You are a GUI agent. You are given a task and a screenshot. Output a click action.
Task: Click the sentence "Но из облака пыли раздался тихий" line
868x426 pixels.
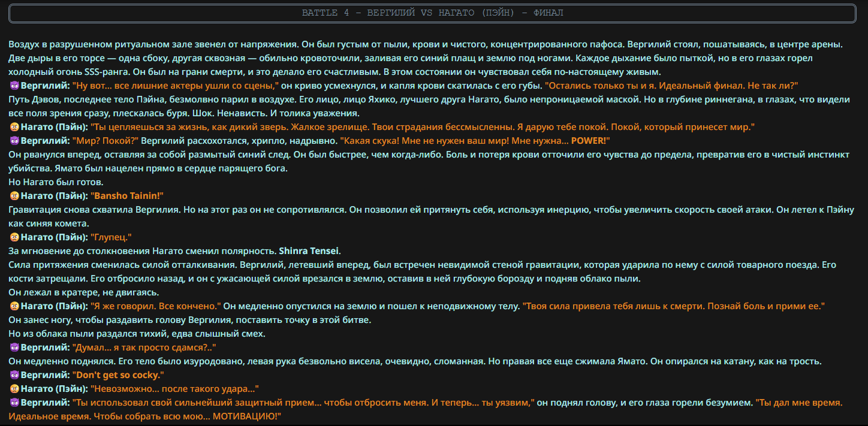[x=137, y=334]
